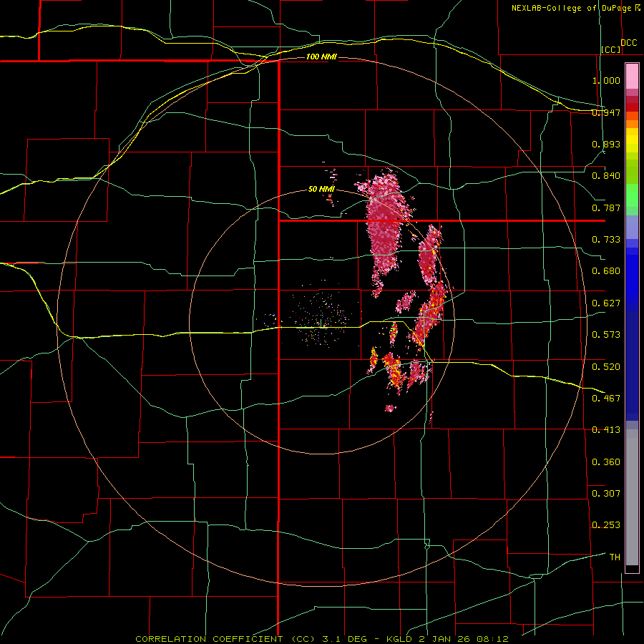This screenshot has width=644, height=644.
Task: Select the 0.947 color scale value
Action: (x=606, y=112)
